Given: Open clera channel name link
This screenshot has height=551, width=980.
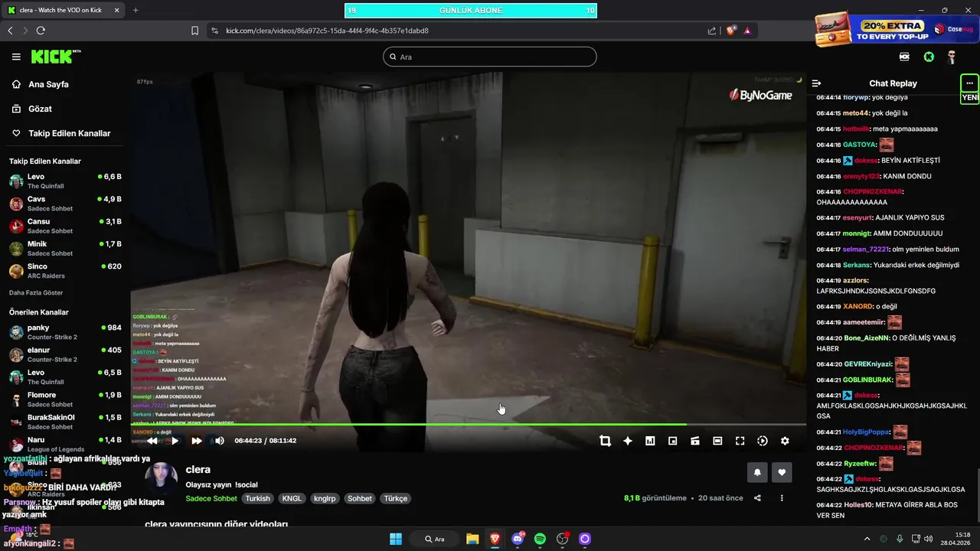Looking at the screenshot, I should 198,469.
